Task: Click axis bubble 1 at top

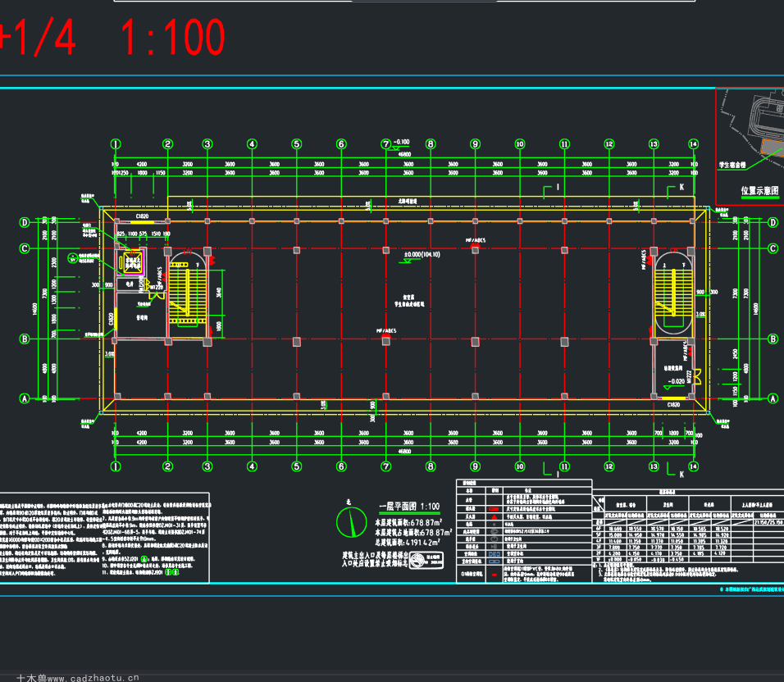Action: pyautogui.click(x=116, y=144)
